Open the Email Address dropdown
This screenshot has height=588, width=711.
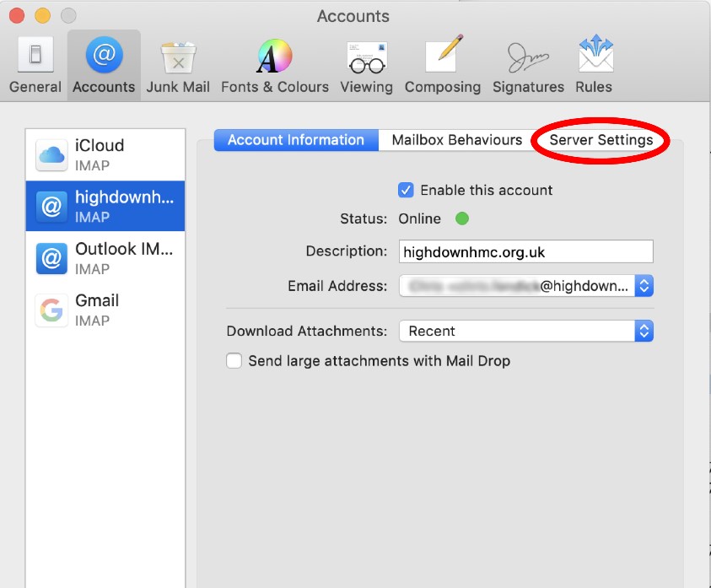click(526, 286)
